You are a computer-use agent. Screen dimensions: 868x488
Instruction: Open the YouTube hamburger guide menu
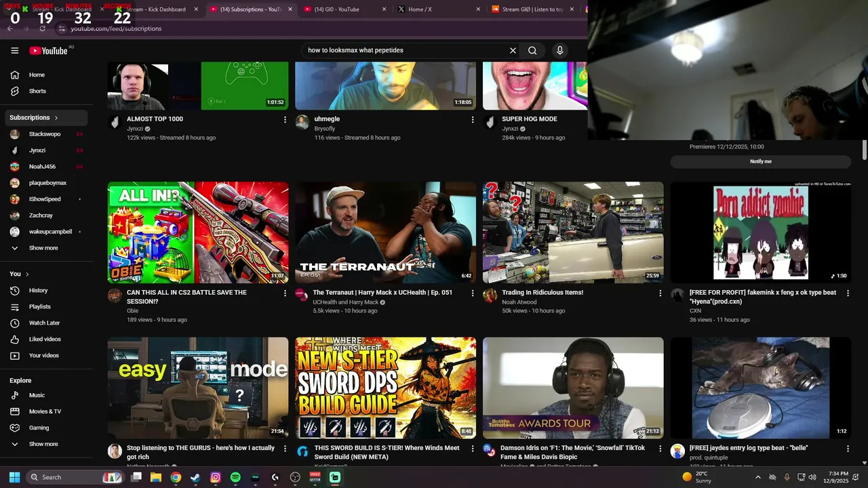click(14, 50)
